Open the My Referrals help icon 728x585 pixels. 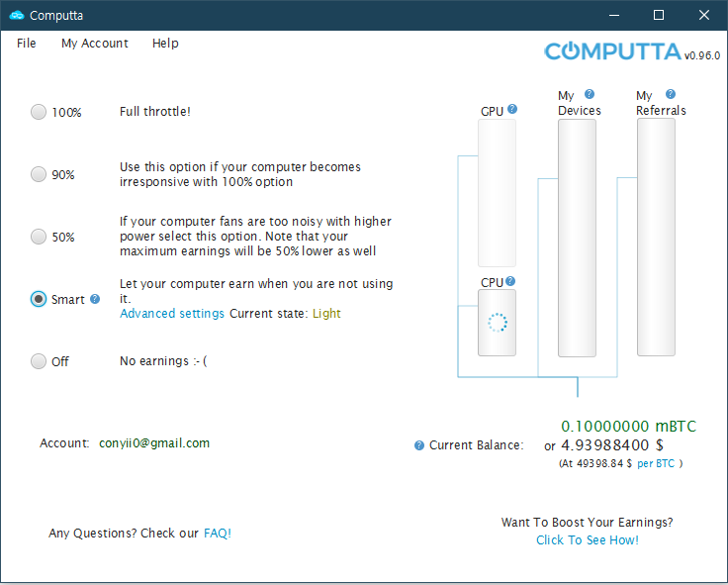click(x=671, y=94)
